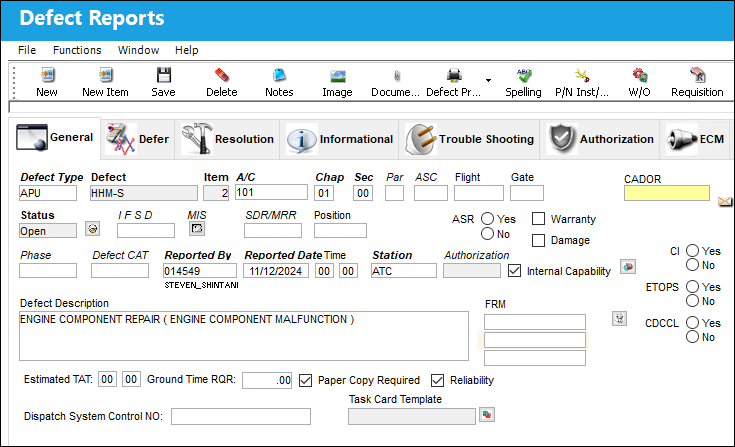Click the yellow CADOR field

tap(667, 193)
